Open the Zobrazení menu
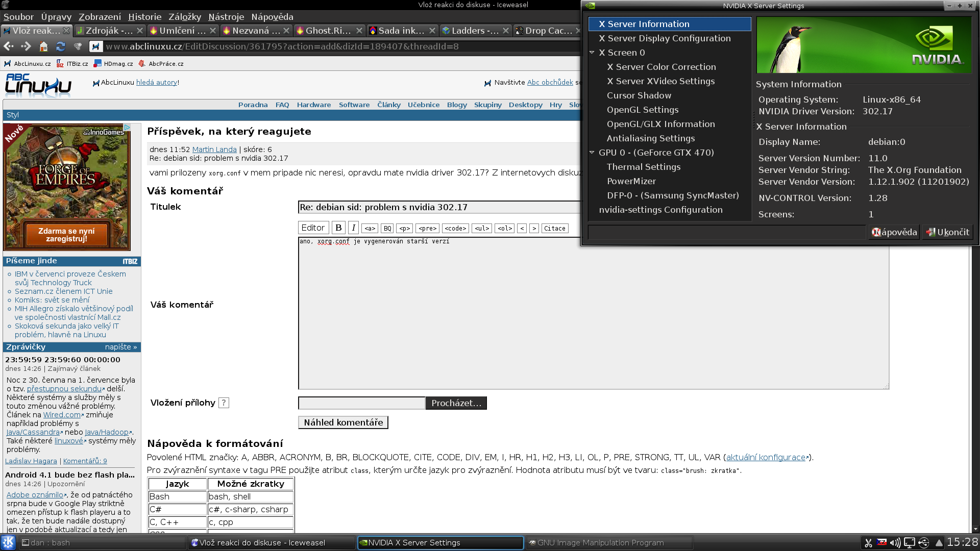Viewport: 980px width, 551px height. click(100, 17)
